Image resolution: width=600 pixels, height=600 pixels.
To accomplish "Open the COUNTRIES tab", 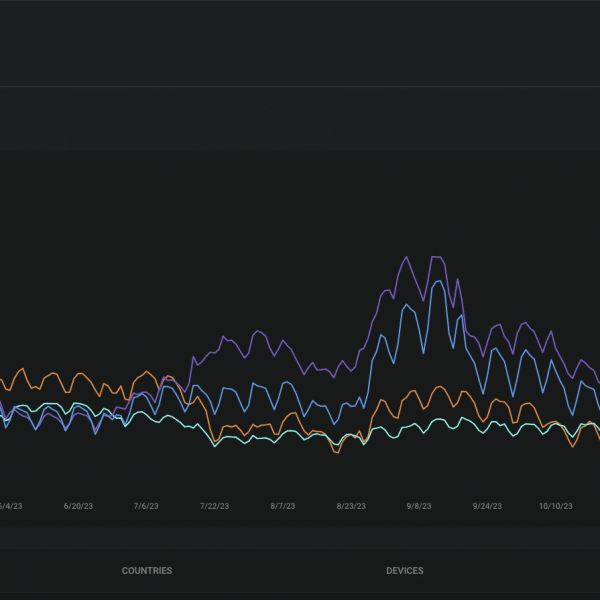I will 147,571.
